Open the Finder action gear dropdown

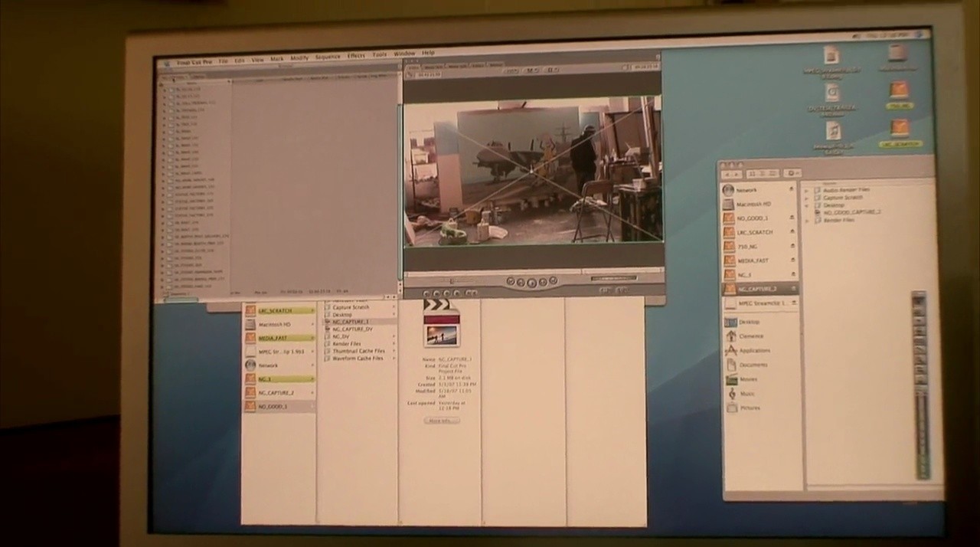coord(792,173)
